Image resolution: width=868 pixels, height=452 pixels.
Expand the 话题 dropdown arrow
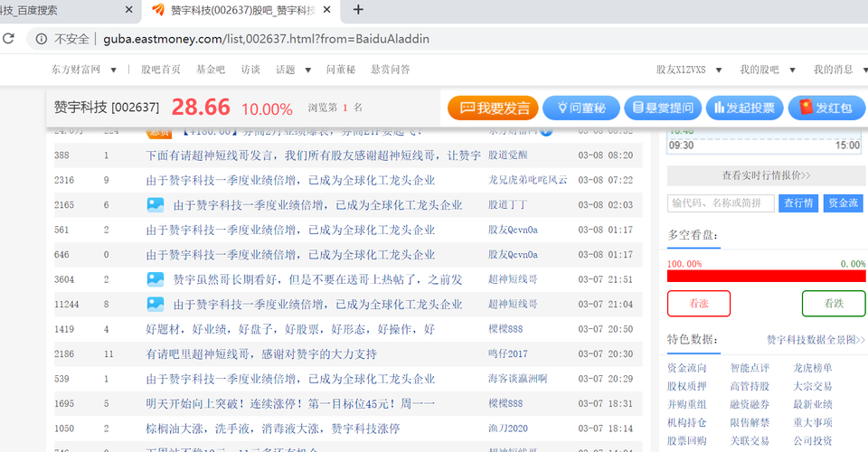pyautogui.click(x=307, y=70)
